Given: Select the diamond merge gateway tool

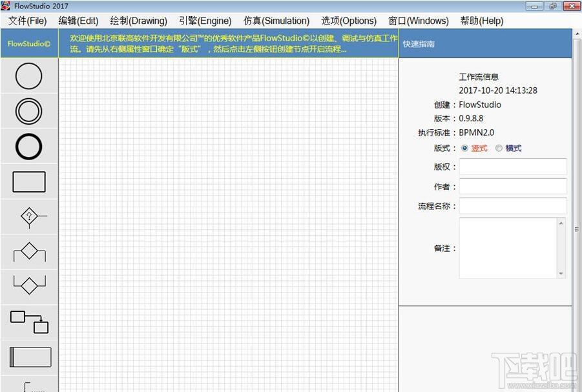Looking at the screenshot, I should 29,285.
